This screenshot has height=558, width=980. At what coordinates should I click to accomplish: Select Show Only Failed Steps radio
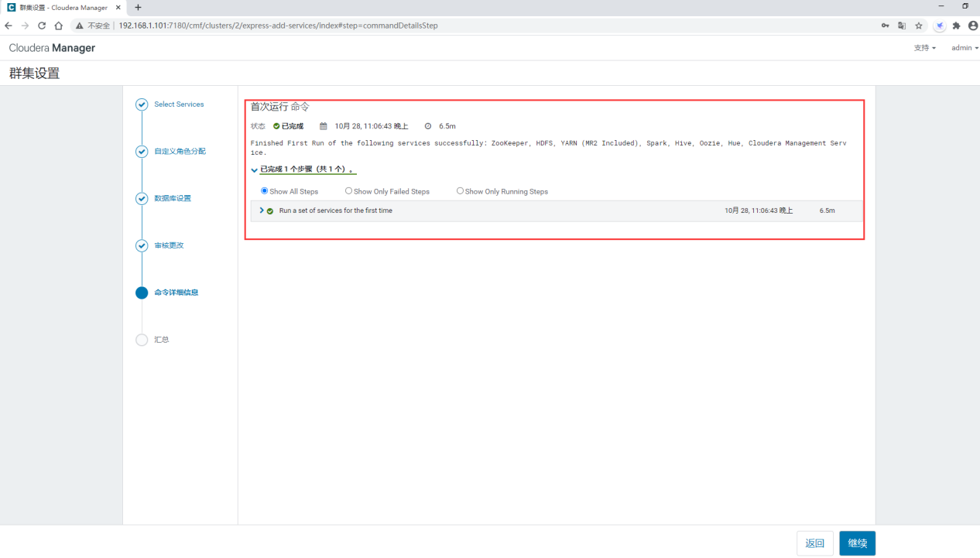coord(348,190)
